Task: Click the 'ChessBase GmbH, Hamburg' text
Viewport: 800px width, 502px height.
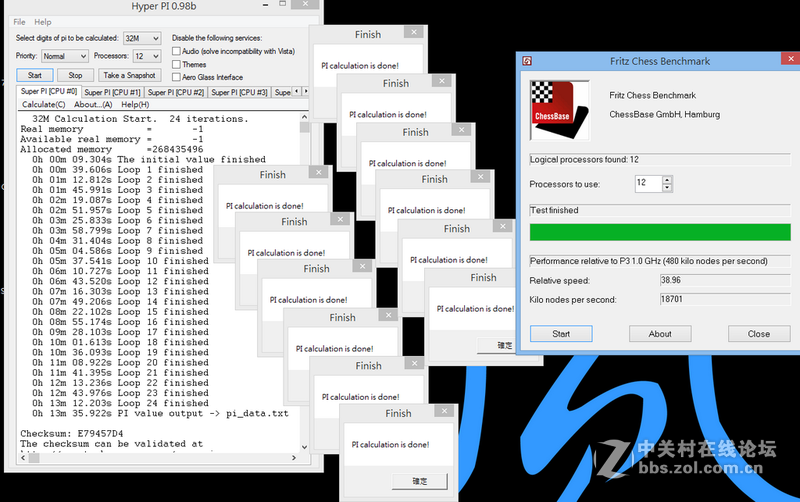Action: click(664, 114)
